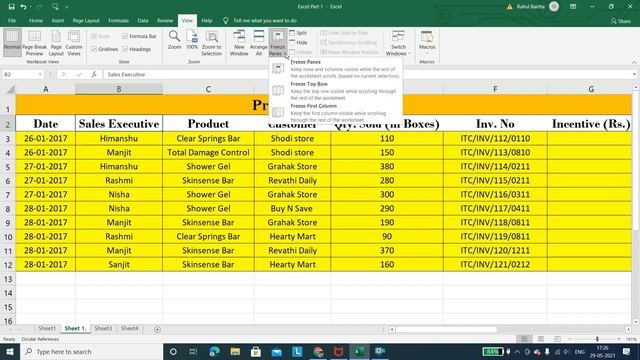Screen dimensions: 640x360
Task: Click the Sanjit cell
Action: click(119, 264)
